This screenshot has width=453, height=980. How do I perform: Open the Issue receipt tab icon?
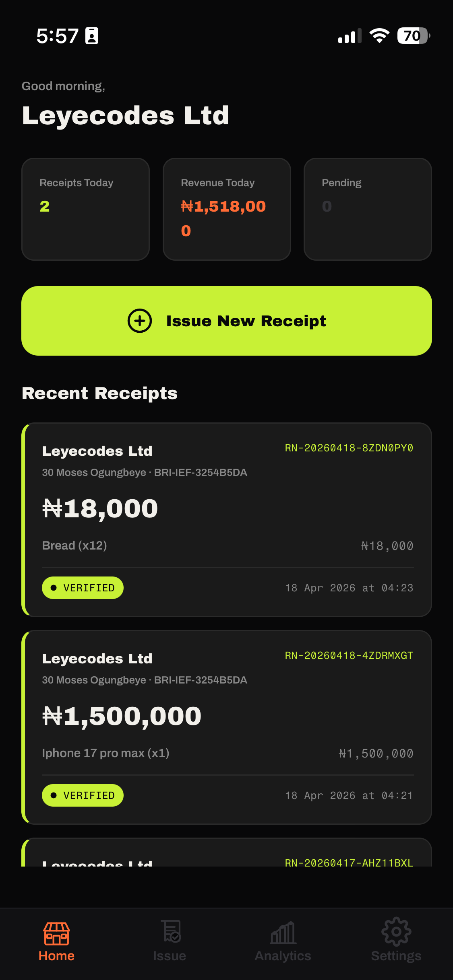(x=171, y=932)
